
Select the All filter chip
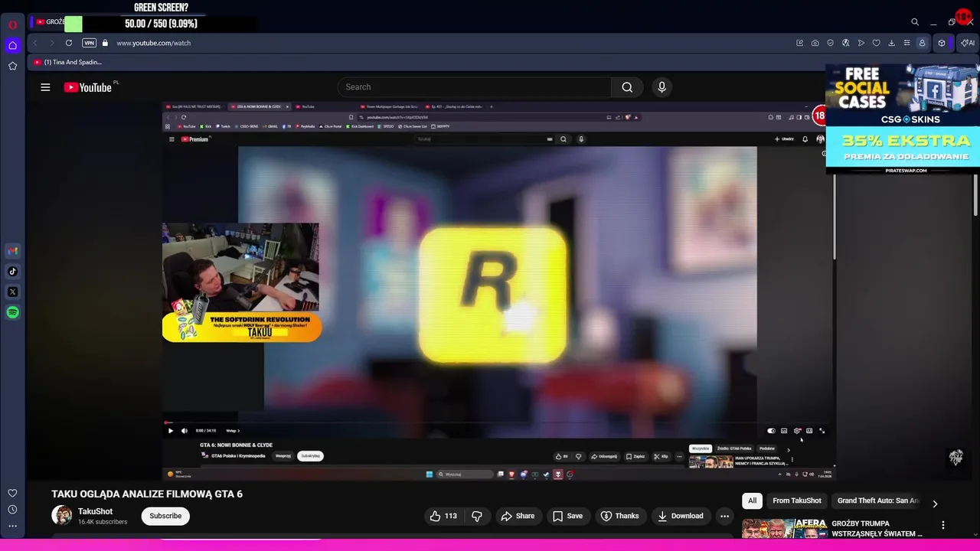point(752,500)
